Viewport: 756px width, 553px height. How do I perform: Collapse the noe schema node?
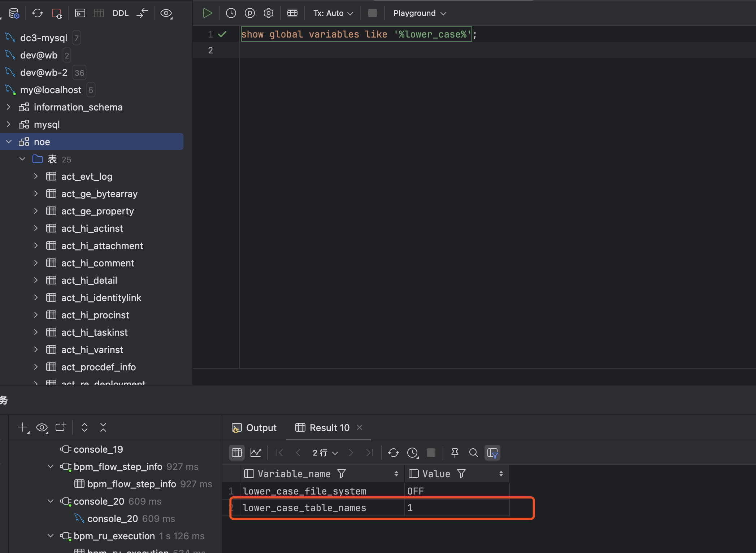click(x=9, y=142)
